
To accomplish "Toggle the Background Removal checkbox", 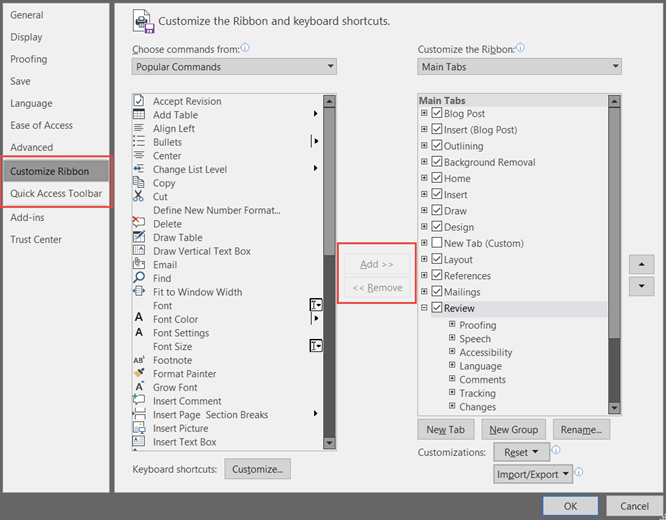I will 437,161.
